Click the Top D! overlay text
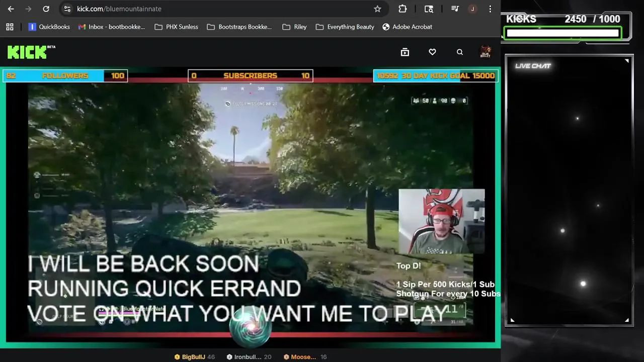 point(409,265)
